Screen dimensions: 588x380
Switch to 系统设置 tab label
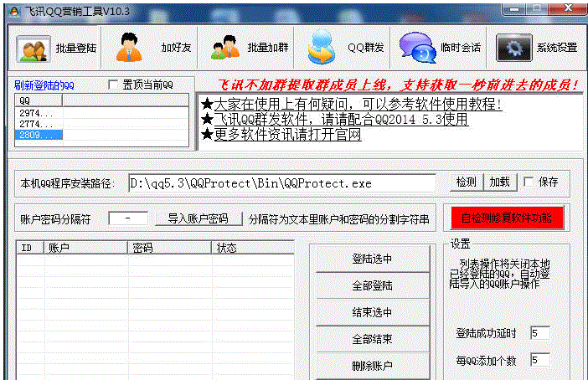point(557,48)
